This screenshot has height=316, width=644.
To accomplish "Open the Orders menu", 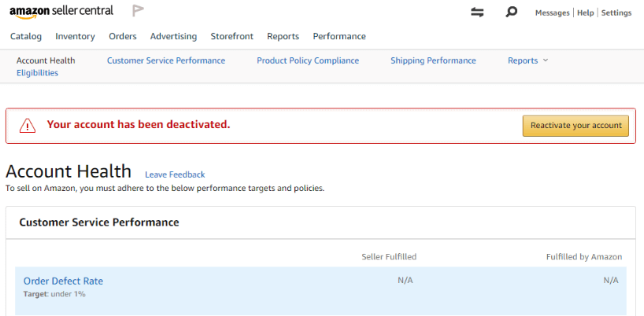I will 123,36.
